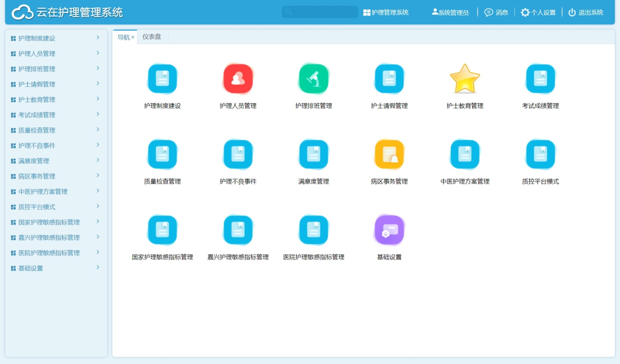Close the 导航 tab with its x
This screenshot has width=620, height=364.
pyautogui.click(x=133, y=37)
